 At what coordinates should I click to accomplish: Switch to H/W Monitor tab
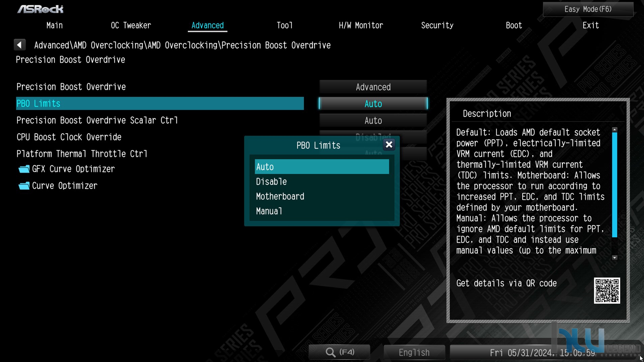pyautogui.click(x=361, y=26)
